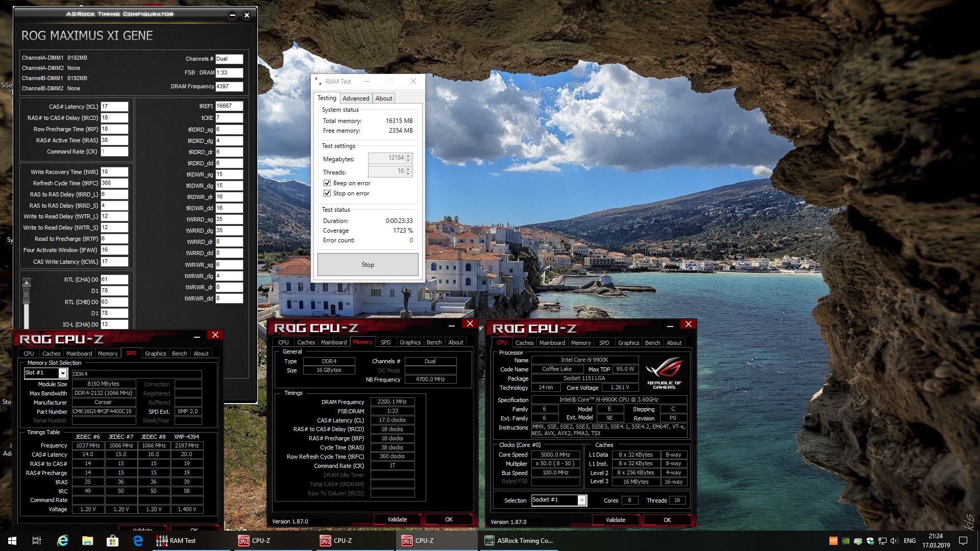
Task: Click the RAS# Active Time (tRAS) field
Action: 114,140
